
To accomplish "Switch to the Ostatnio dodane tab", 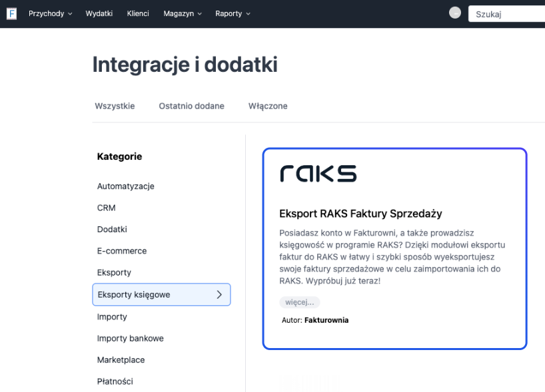I will point(191,106).
